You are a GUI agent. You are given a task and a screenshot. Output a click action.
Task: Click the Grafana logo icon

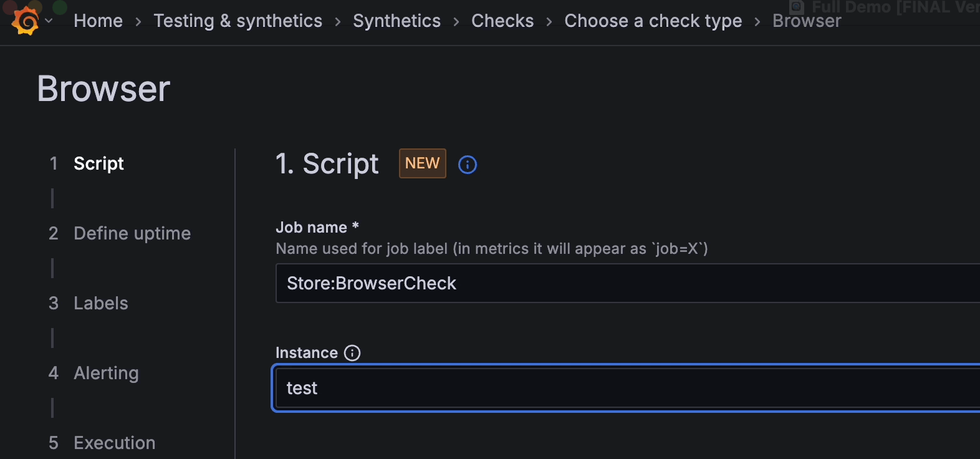[26, 21]
